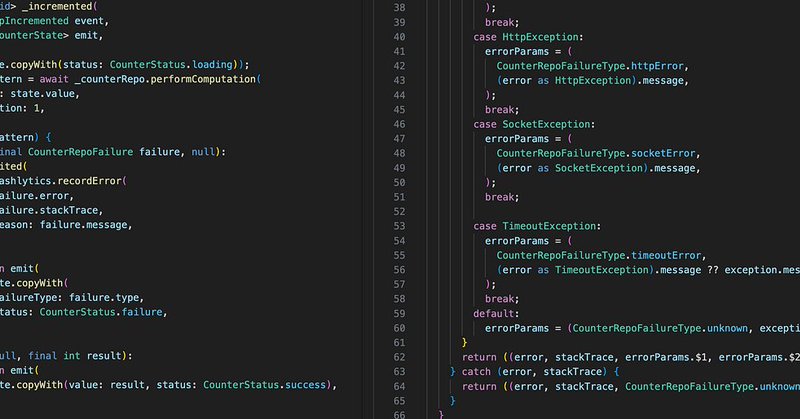The width and height of the screenshot is (800, 419).
Task: Click line number 40 in the gutter
Action: click(399, 37)
